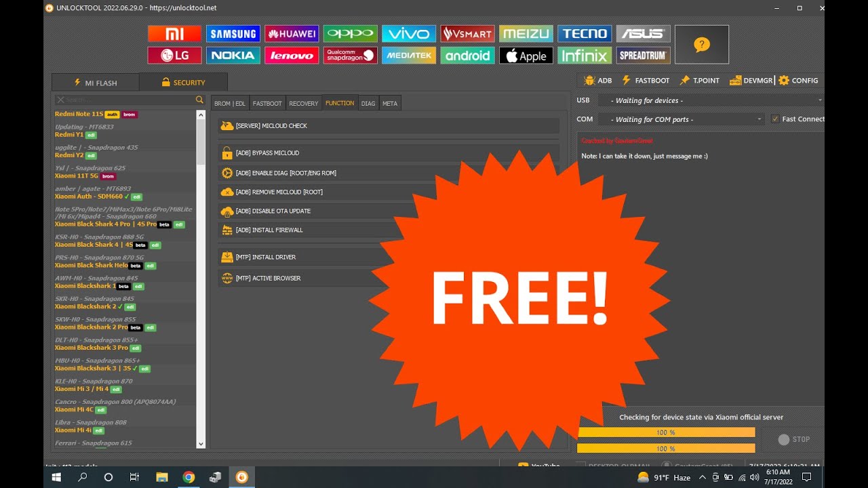Run [ADB] BYPASS MICLOUD

point(389,152)
